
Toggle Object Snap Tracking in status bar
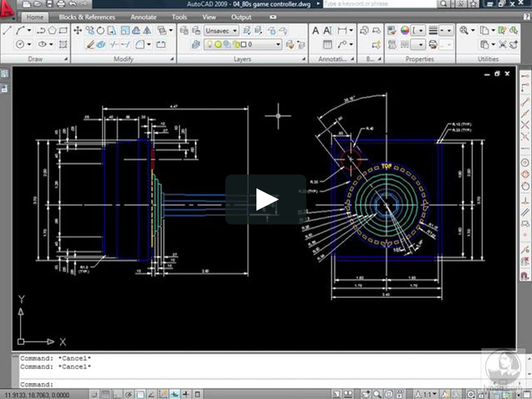click(x=152, y=394)
